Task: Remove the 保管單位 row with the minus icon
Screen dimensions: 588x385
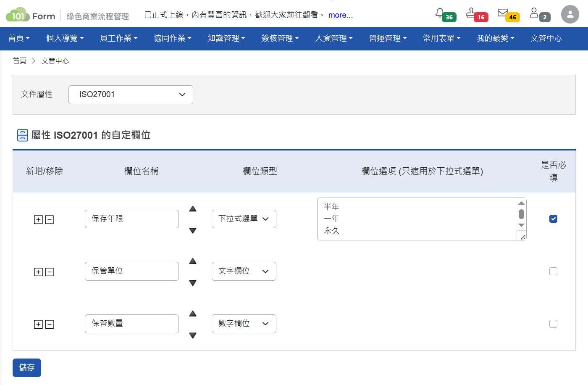Action: tap(50, 272)
